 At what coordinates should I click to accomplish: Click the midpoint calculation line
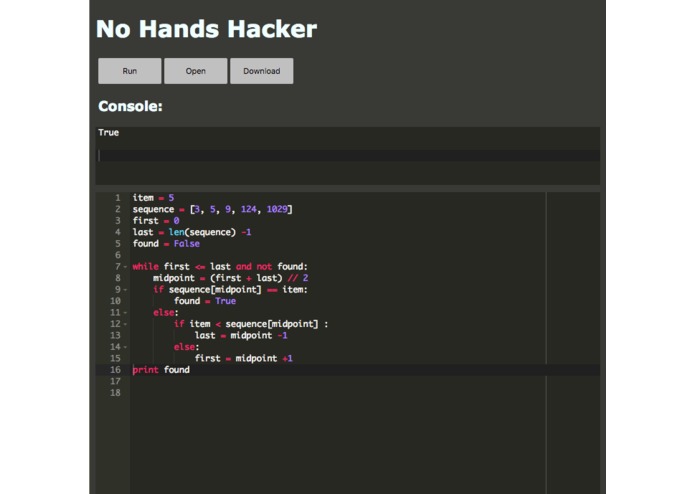230,278
